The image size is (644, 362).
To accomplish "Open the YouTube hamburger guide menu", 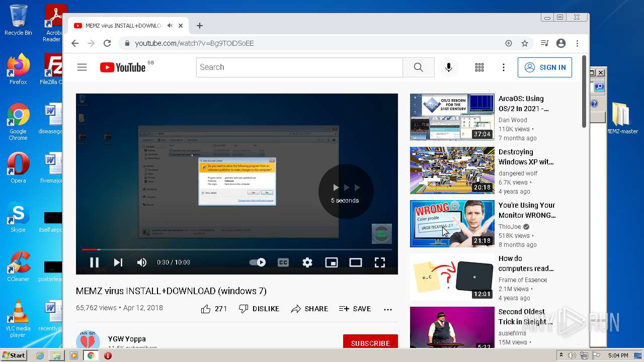I will click(x=82, y=67).
